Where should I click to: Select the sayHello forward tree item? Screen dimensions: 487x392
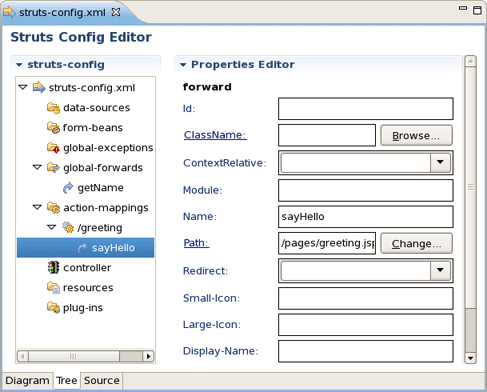(x=86, y=248)
